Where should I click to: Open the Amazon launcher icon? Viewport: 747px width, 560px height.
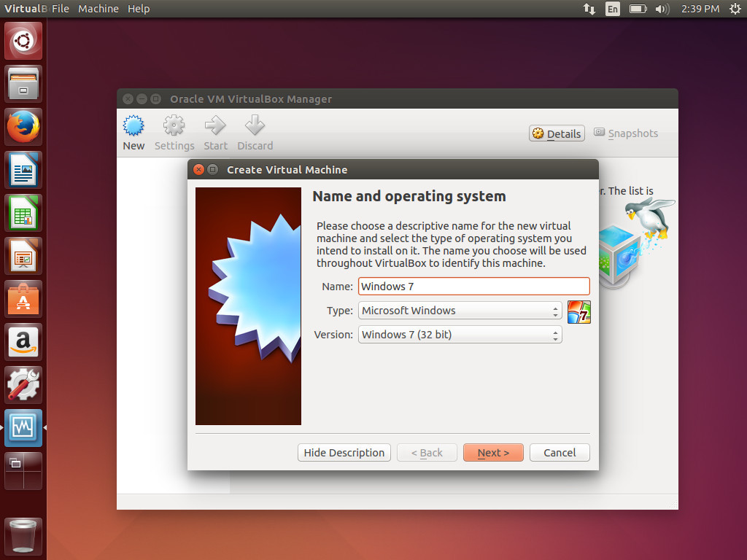pos(23,342)
